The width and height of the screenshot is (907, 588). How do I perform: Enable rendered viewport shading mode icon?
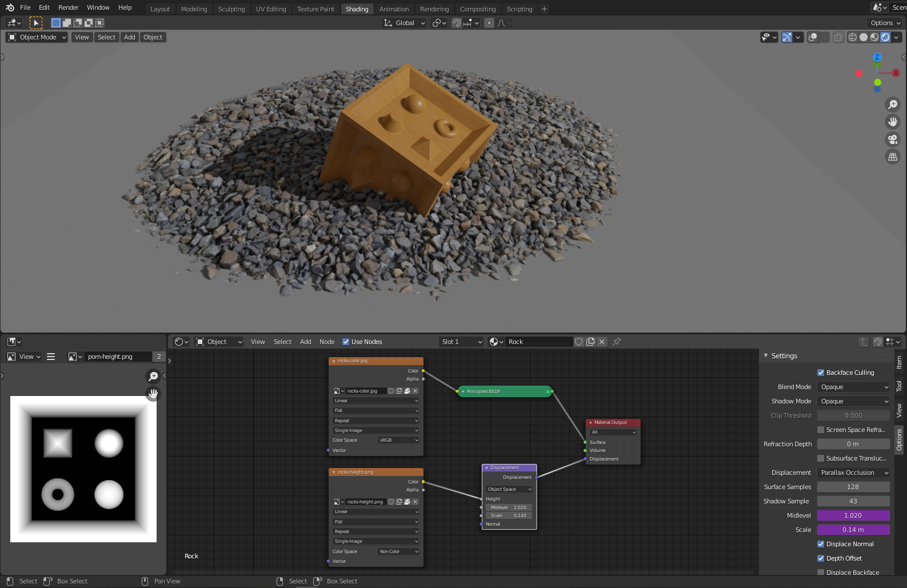click(x=885, y=37)
